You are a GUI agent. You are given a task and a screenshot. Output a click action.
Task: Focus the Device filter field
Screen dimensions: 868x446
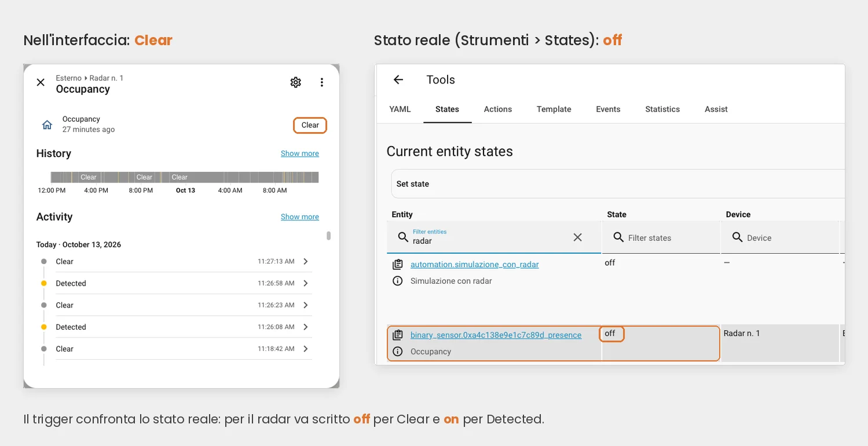780,237
